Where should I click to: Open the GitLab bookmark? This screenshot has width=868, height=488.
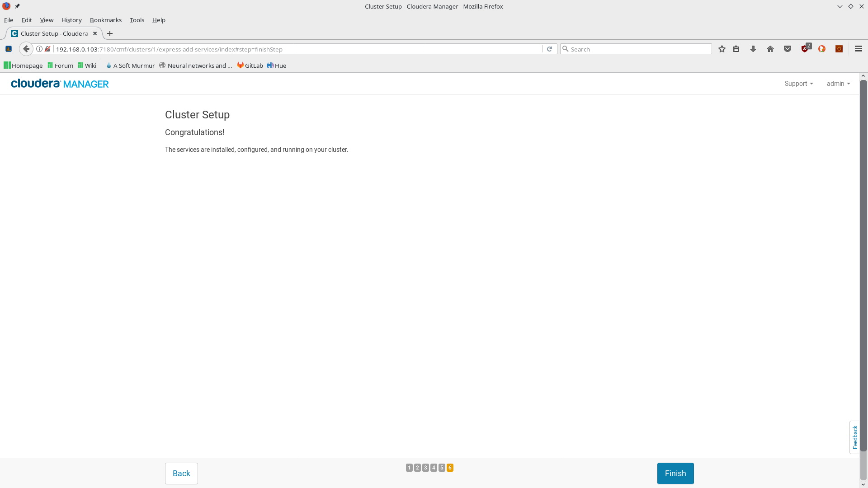point(250,66)
